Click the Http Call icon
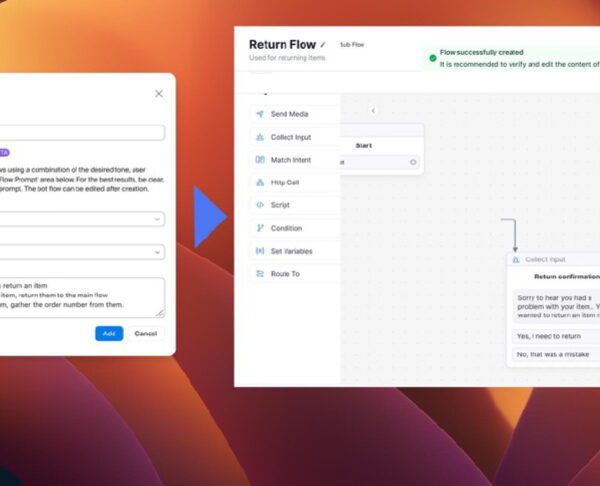The width and height of the screenshot is (600, 486). click(x=260, y=182)
